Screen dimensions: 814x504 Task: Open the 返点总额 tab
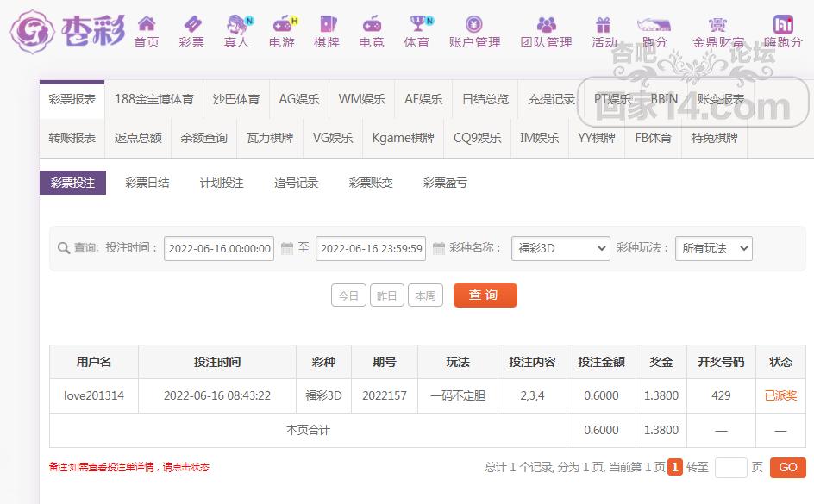(x=138, y=138)
